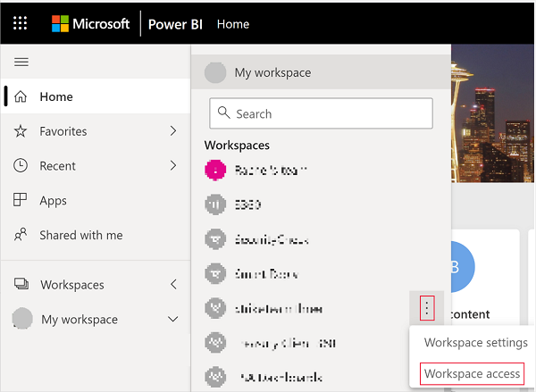Collapse the navigation pane hamburger icon
Viewport: 536px width, 392px height.
tap(21, 62)
